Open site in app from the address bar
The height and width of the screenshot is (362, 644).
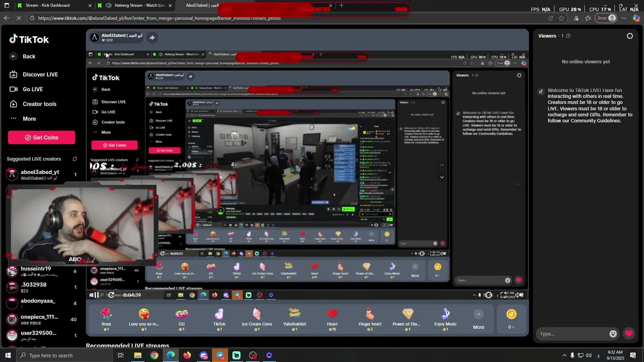click(x=550, y=18)
